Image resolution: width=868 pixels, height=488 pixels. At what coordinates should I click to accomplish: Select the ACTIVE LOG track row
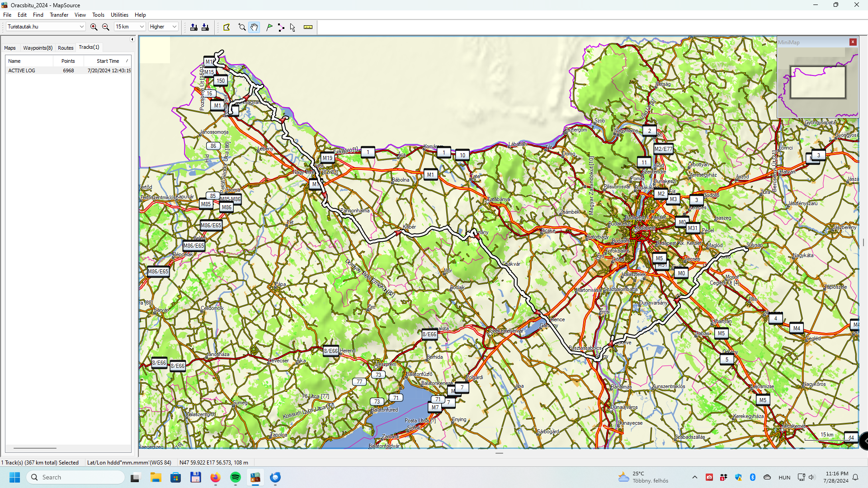point(22,70)
